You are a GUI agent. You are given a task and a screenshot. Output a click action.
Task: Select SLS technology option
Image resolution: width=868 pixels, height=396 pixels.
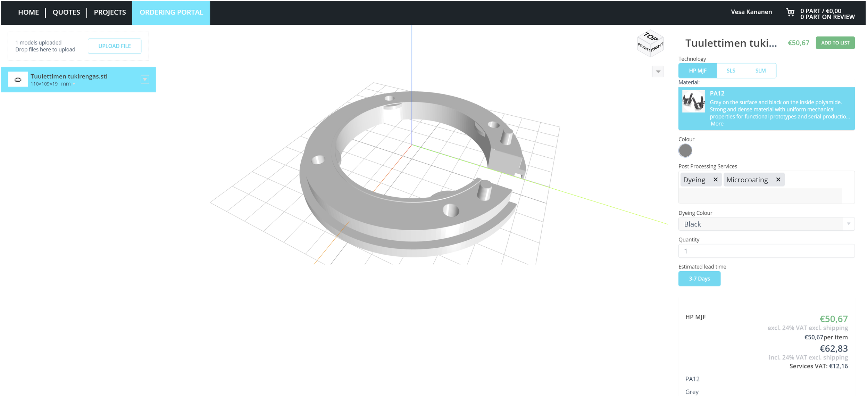point(731,71)
